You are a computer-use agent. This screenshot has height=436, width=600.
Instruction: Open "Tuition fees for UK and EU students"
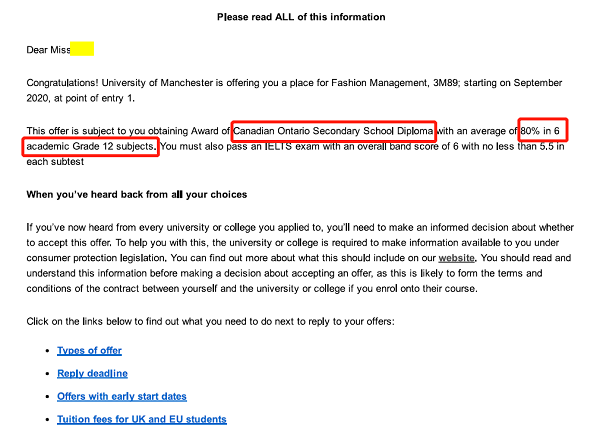tap(142, 420)
